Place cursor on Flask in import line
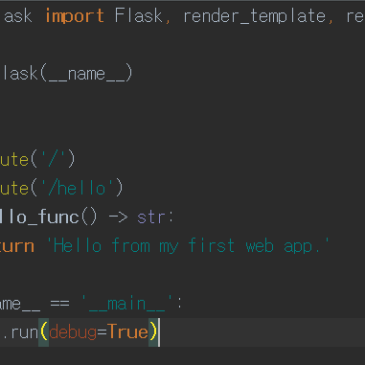 click(138, 16)
